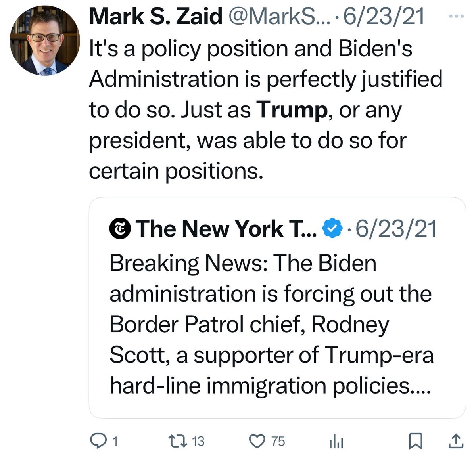Bookmark this tweet
The image size is (476, 459).
point(415,441)
